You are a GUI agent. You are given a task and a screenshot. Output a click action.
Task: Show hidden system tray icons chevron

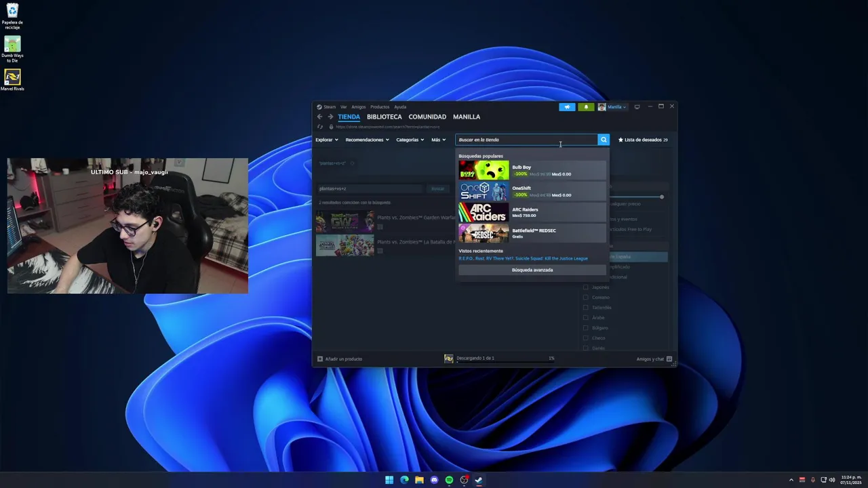(x=791, y=480)
